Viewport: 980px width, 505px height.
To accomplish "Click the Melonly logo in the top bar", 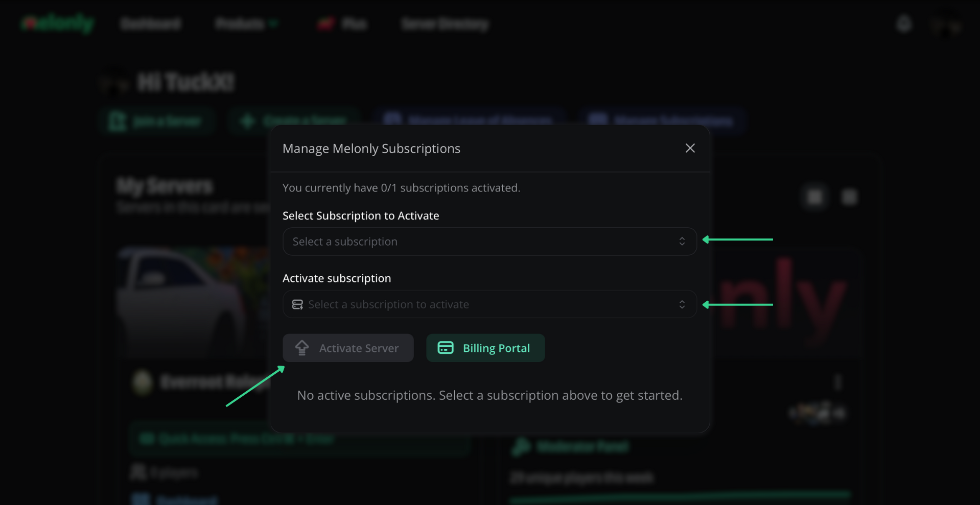I will point(57,23).
